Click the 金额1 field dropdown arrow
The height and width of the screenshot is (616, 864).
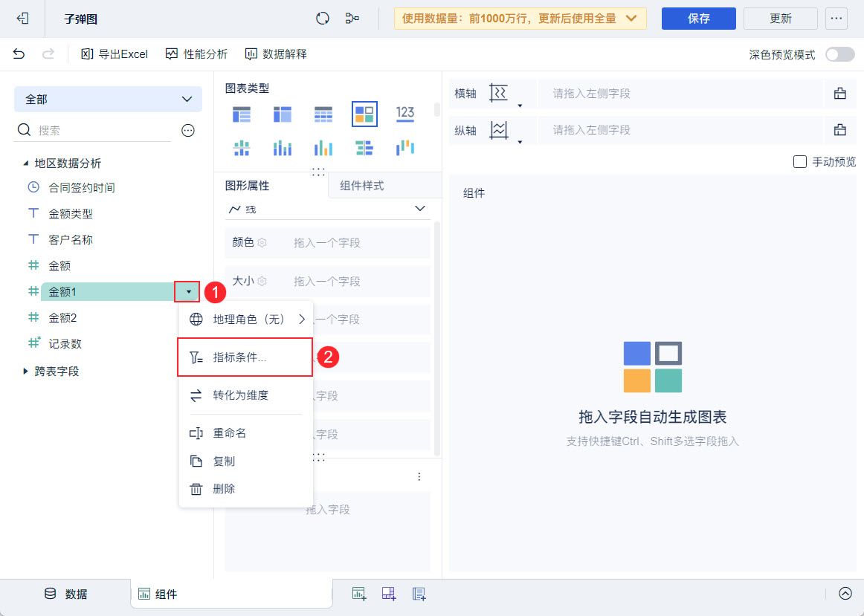[x=188, y=292]
